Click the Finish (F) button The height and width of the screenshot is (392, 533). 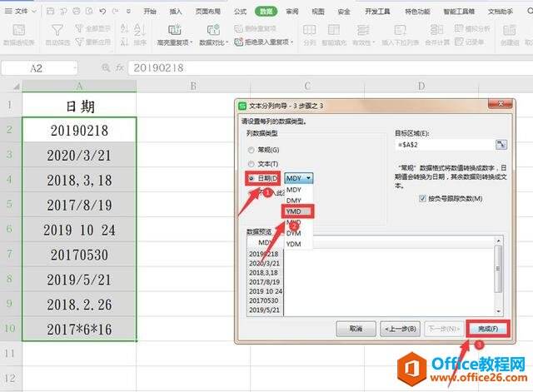488,329
